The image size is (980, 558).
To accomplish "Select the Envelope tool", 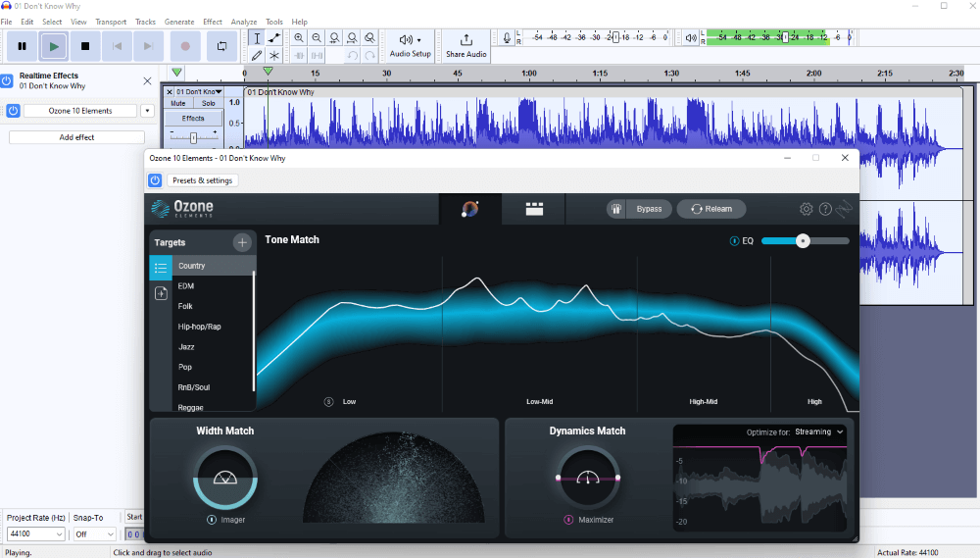I will click(x=273, y=38).
